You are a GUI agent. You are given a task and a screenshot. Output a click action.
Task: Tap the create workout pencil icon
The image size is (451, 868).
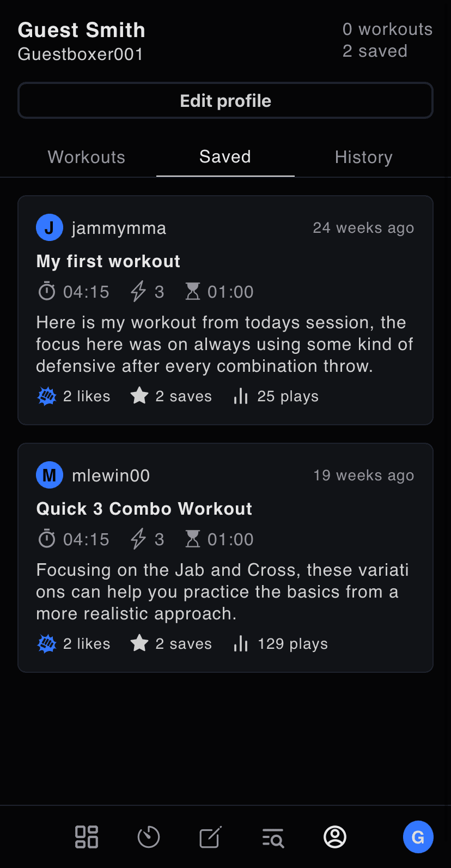point(210,837)
